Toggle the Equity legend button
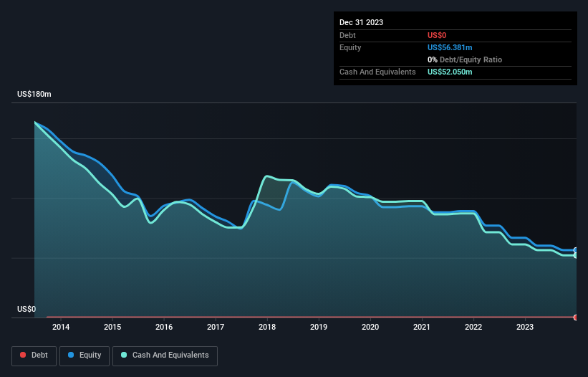Viewport: 588px width, 377px height. pyautogui.click(x=85, y=355)
